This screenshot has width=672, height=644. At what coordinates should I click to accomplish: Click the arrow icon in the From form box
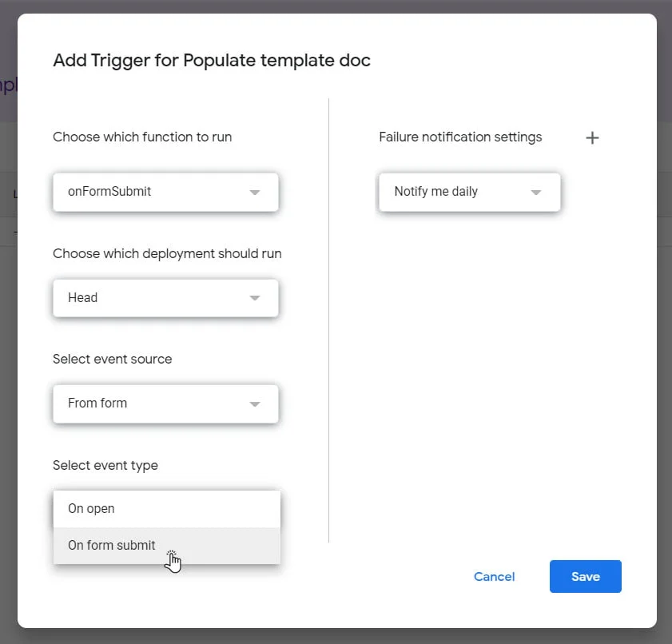[x=255, y=404]
